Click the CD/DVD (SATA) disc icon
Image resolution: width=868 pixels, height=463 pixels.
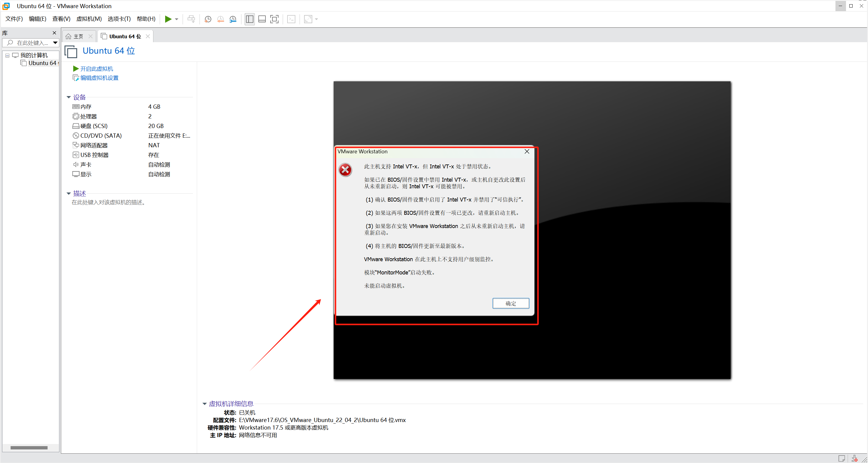coord(76,136)
